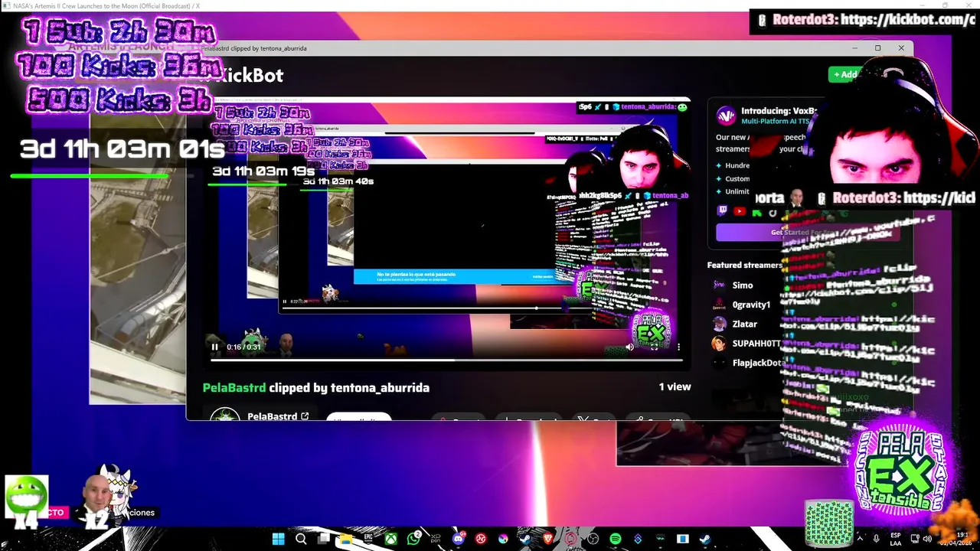This screenshot has width=980, height=551.
Task: Click the microphone icon in the system tray
Action: coord(876,539)
